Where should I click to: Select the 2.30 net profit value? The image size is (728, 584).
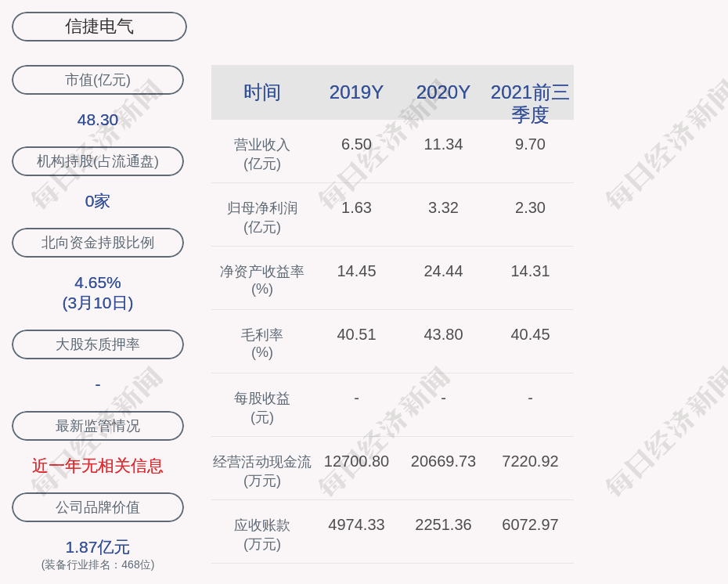pos(530,207)
